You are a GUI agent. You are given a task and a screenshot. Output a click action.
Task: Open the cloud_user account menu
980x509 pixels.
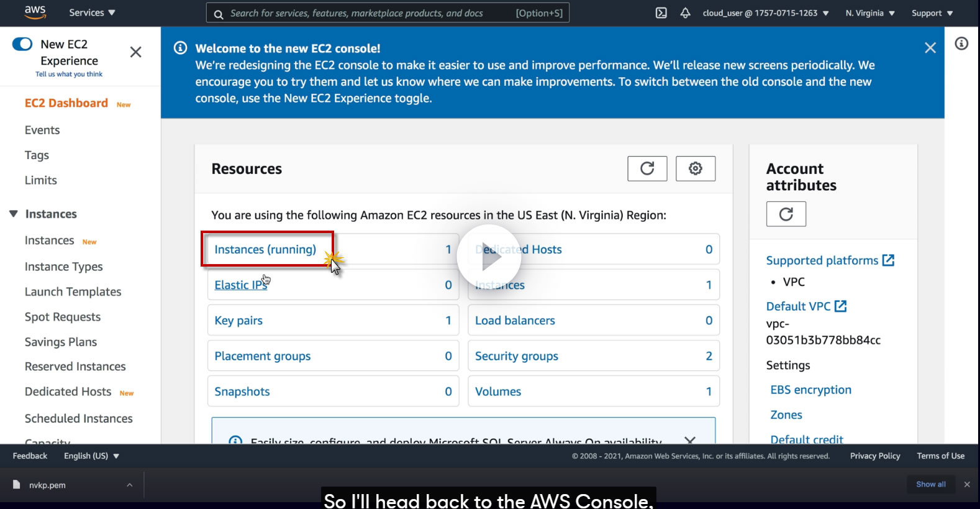pyautogui.click(x=766, y=13)
